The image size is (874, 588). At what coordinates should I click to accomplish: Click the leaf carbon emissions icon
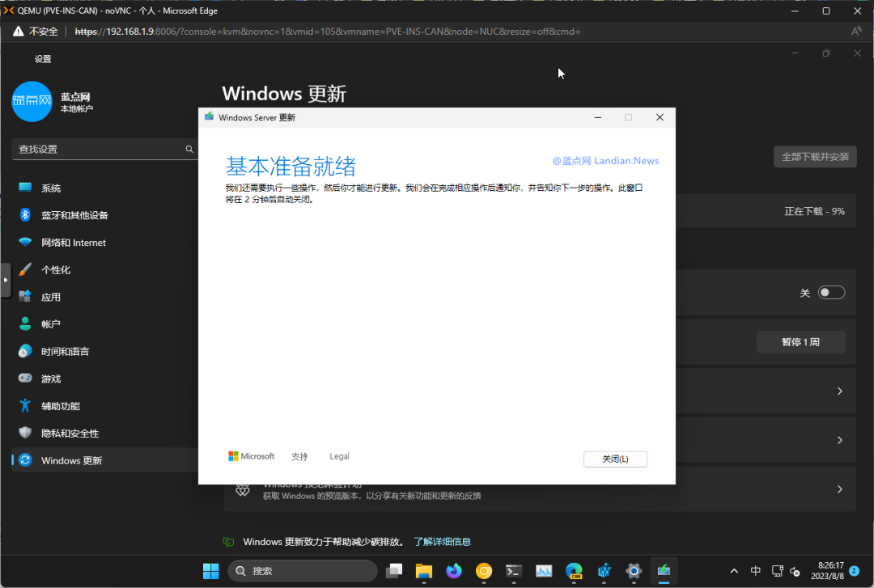[228, 542]
